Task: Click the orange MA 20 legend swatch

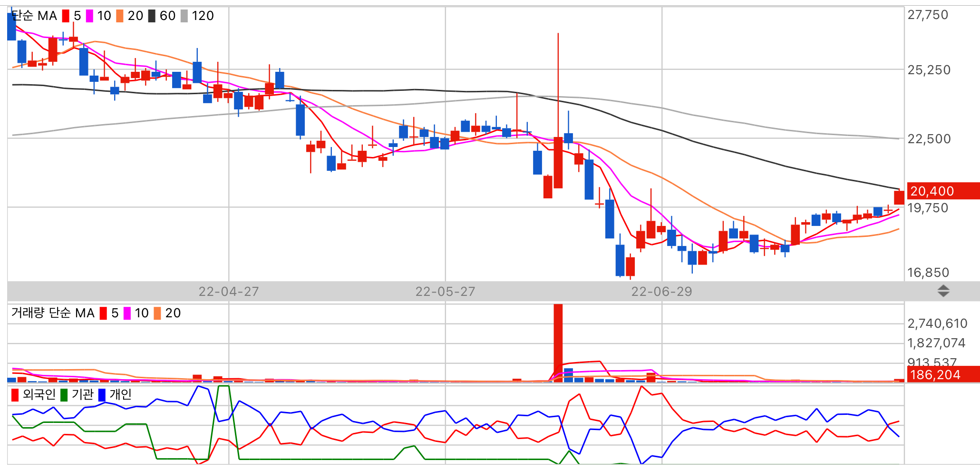Action: pos(120,16)
